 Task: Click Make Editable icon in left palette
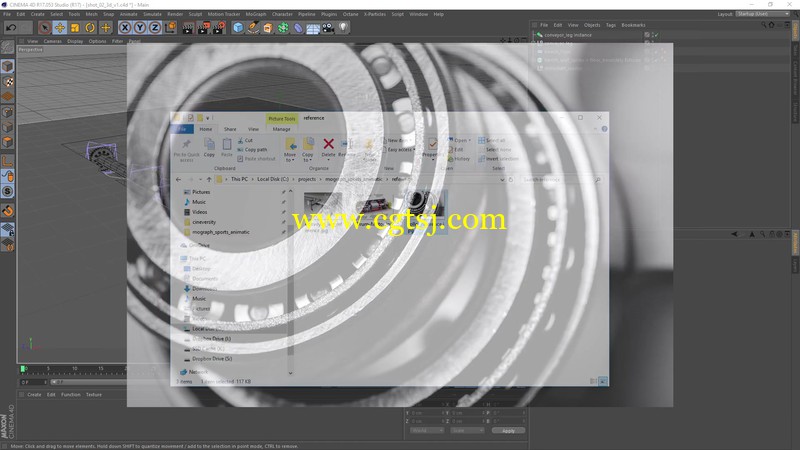pos(8,47)
